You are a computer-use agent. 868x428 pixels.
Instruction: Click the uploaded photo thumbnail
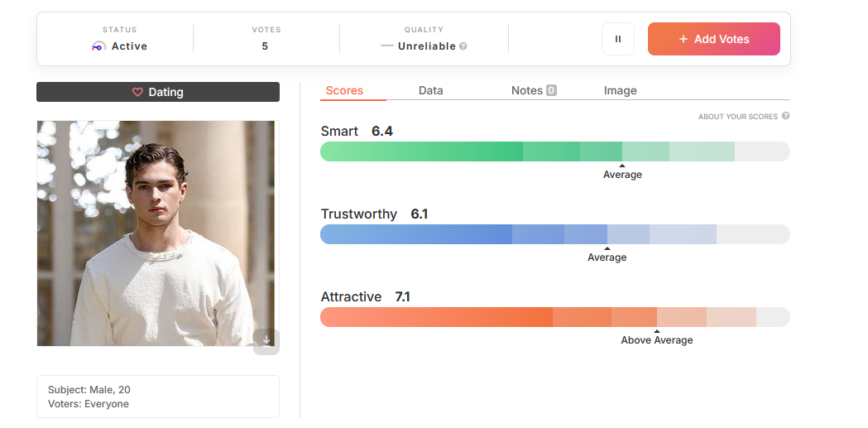(x=156, y=233)
